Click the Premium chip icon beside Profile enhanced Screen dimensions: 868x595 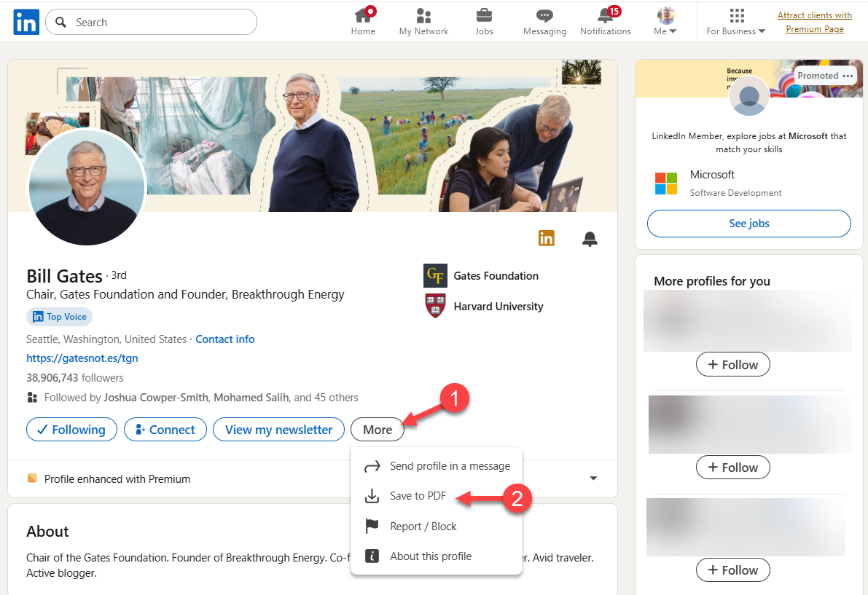(32, 478)
